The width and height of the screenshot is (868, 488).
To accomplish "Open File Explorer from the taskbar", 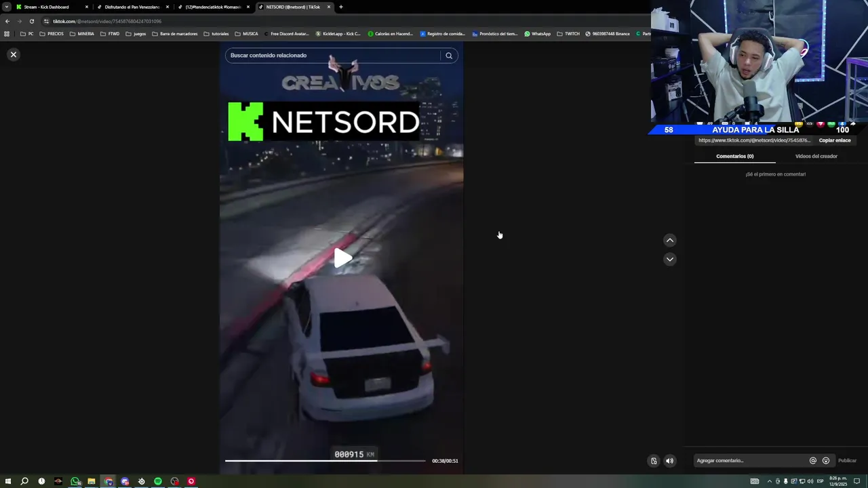I will 91,481.
